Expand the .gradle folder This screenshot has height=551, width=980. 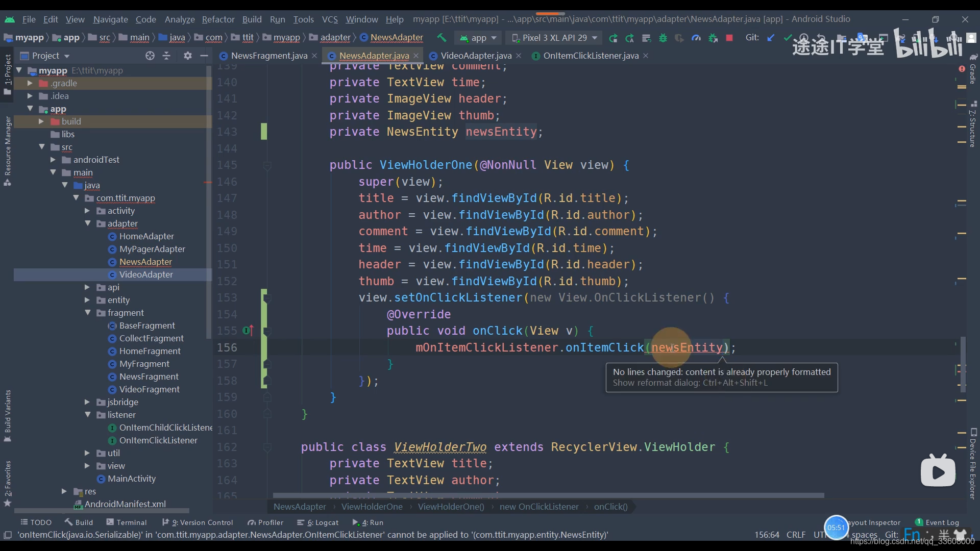pyautogui.click(x=30, y=83)
